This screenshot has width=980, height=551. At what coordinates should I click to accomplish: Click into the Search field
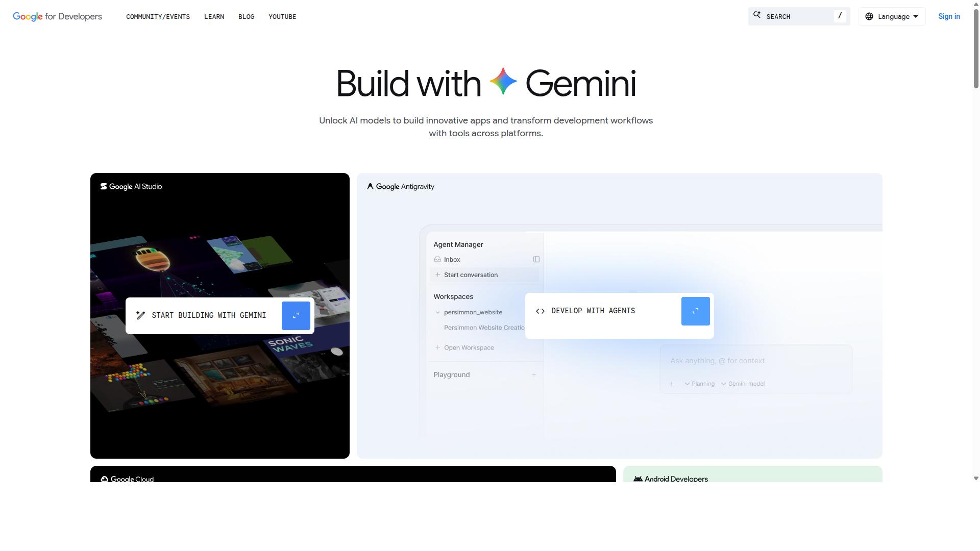point(799,16)
